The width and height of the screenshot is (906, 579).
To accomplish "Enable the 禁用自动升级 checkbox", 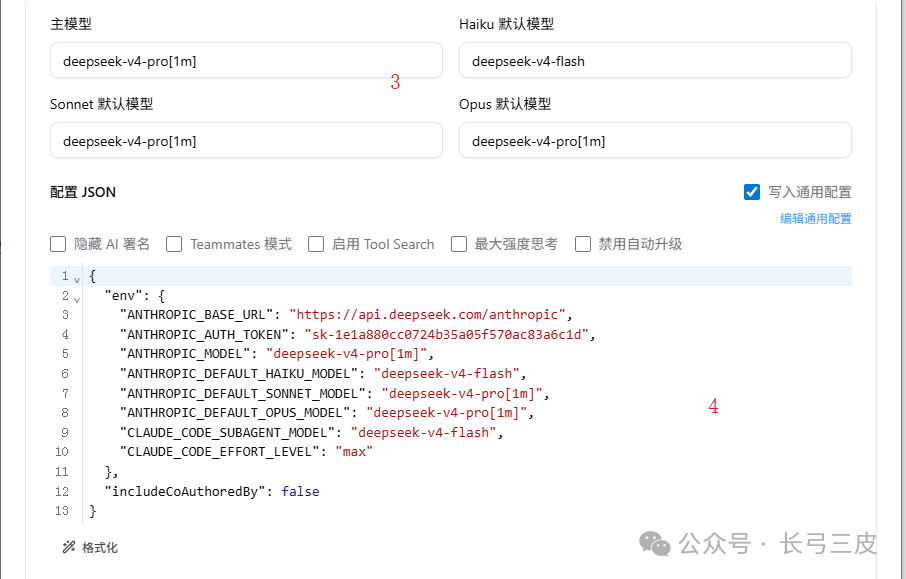I will click(583, 244).
